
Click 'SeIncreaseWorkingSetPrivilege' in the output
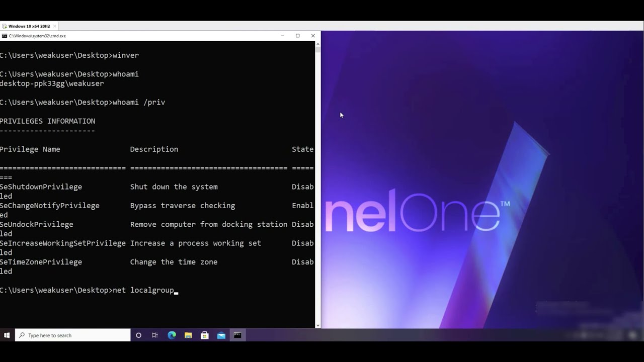pyautogui.click(x=62, y=243)
